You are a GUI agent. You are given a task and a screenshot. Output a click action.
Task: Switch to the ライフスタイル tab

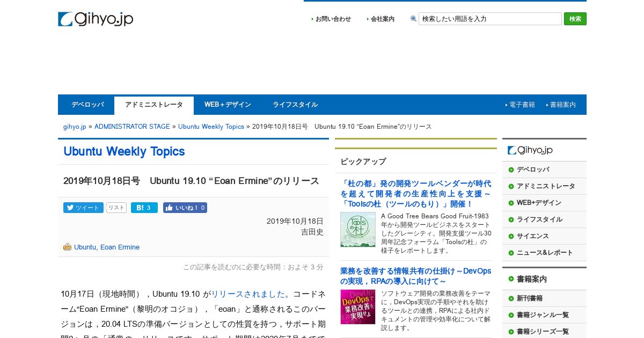pyautogui.click(x=295, y=105)
